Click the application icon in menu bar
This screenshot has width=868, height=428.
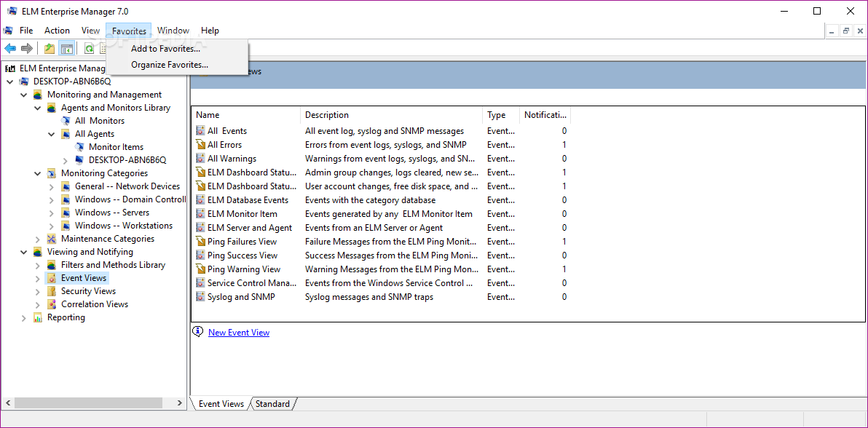(8, 31)
